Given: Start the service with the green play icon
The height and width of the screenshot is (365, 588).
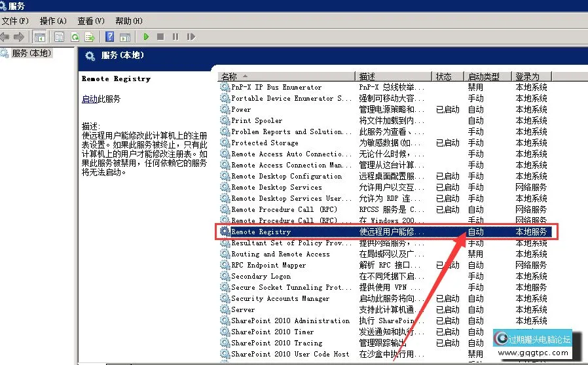Looking at the screenshot, I should click(146, 37).
